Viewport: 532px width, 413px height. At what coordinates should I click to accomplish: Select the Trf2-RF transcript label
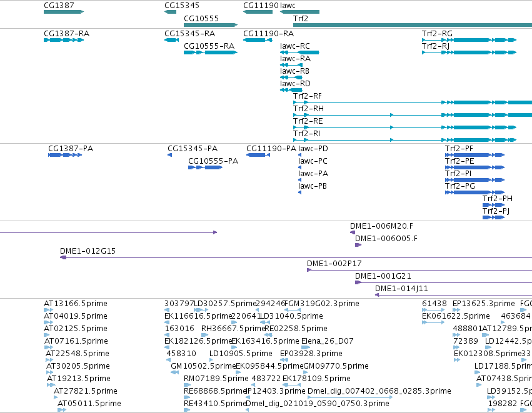click(x=308, y=96)
